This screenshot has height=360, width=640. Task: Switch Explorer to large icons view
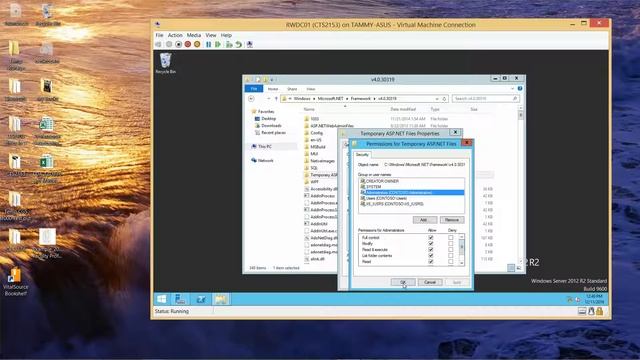point(518,268)
